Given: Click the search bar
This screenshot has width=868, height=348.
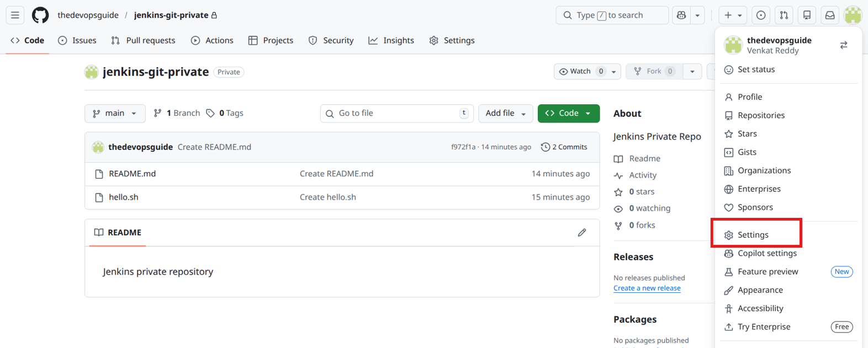Looking at the screenshot, I should coord(612,15).
